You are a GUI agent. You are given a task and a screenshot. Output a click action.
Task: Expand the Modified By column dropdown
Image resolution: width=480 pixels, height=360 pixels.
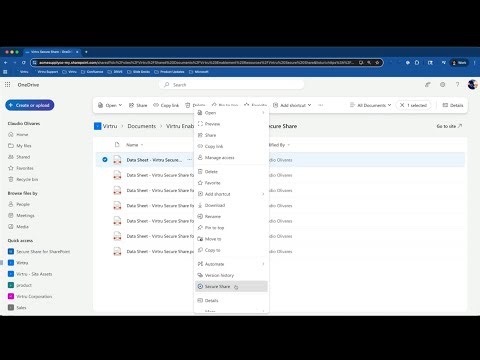(289, 145)
